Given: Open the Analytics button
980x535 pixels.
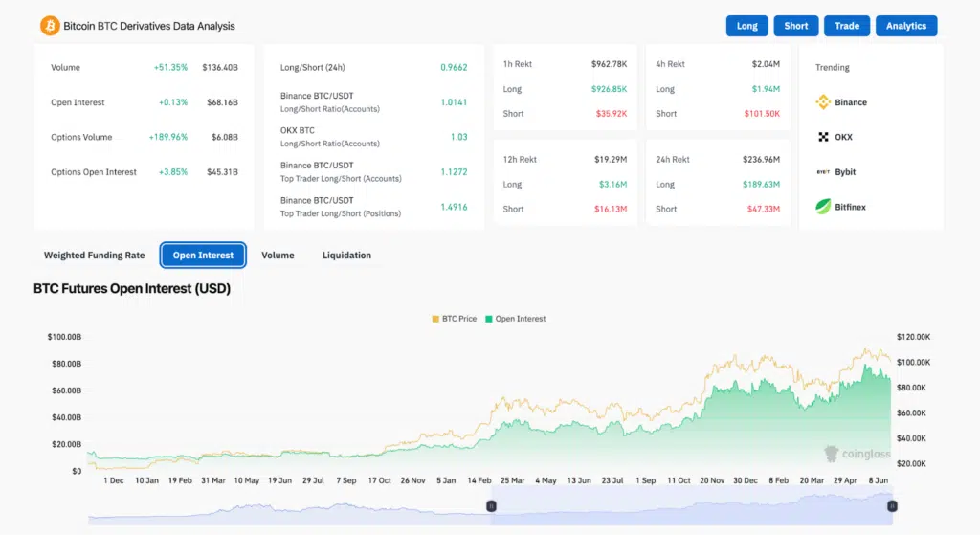Looking at the screenshot, I should tap(905, 26).
